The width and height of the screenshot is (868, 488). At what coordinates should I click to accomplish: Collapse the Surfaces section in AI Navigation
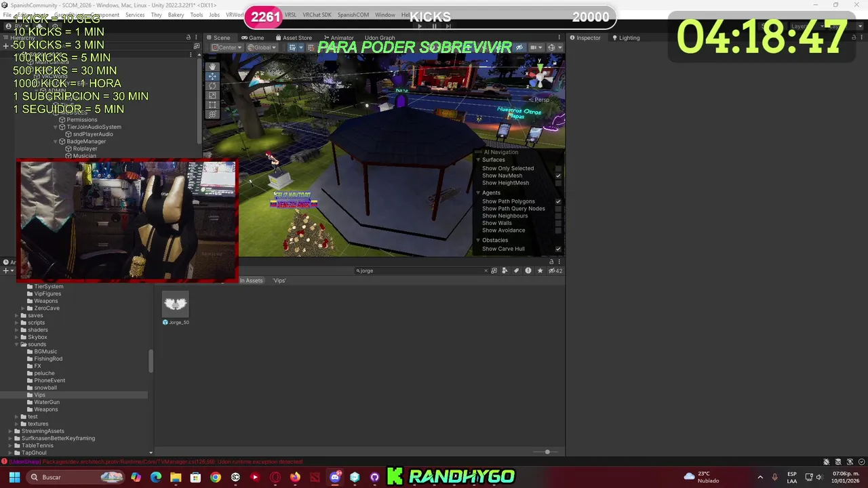478,160
